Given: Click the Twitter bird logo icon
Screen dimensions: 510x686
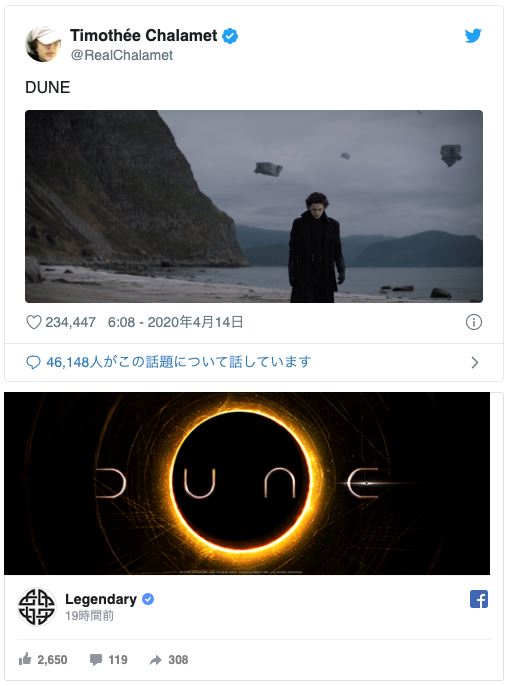Looking at the screenshot, I should 473,35.
